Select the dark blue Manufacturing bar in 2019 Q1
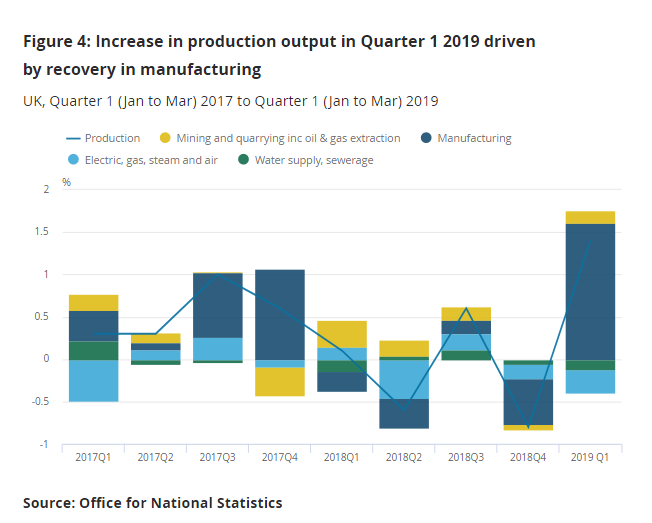 coord(590,290)
